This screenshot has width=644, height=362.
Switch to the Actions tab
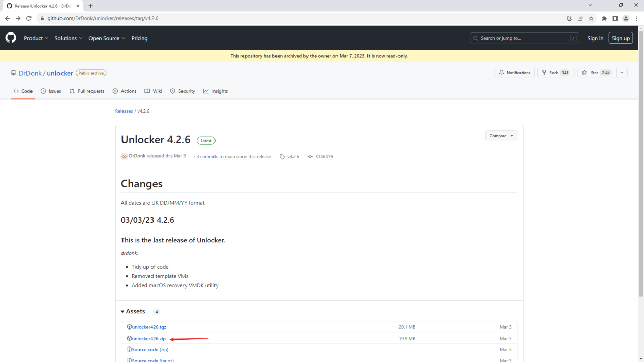[125, 91]
